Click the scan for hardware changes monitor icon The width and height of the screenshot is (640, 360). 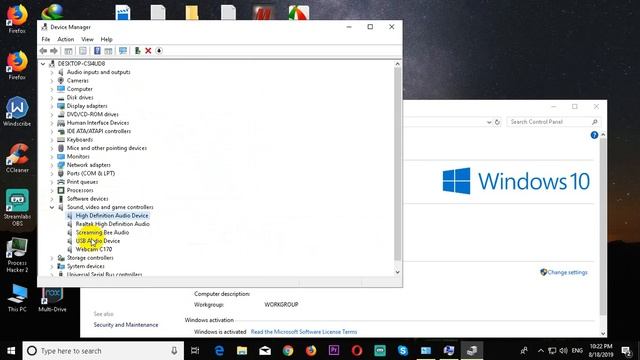coord(123,51)
